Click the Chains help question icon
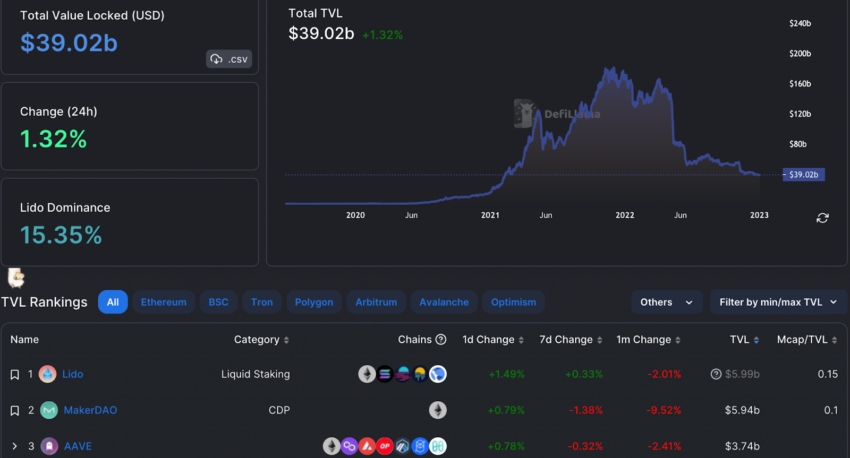The image size is (850, 458). (x=441, y=339)
